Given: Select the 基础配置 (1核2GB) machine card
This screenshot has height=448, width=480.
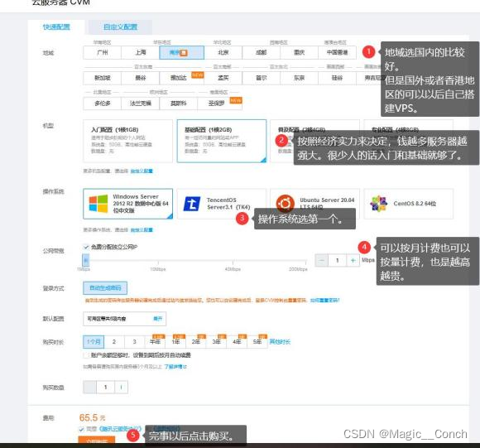Looking at the screenshot, I should [x=222, y=141].
